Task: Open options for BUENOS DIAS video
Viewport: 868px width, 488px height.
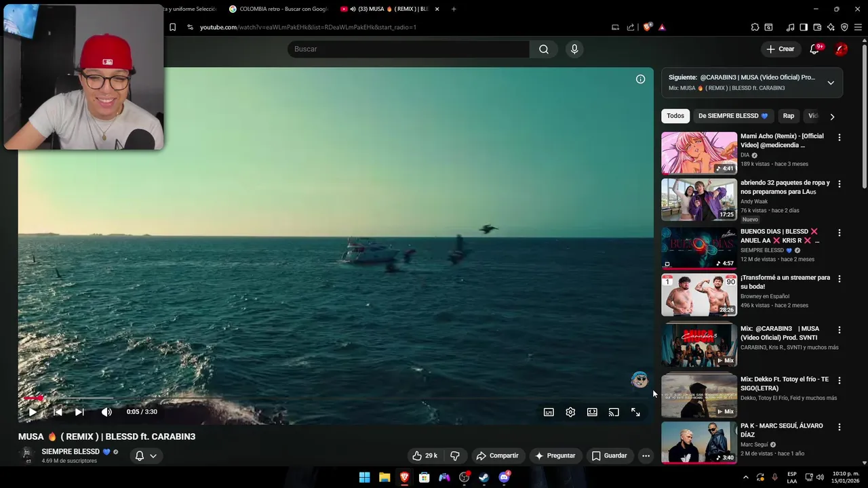Action: (840, 232)
